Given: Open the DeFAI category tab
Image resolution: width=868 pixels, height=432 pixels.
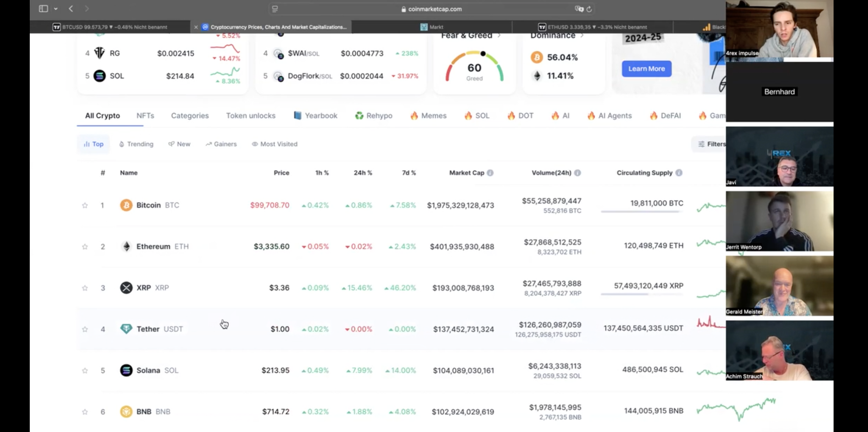Looking at the screenshot, I should point(665,115).
